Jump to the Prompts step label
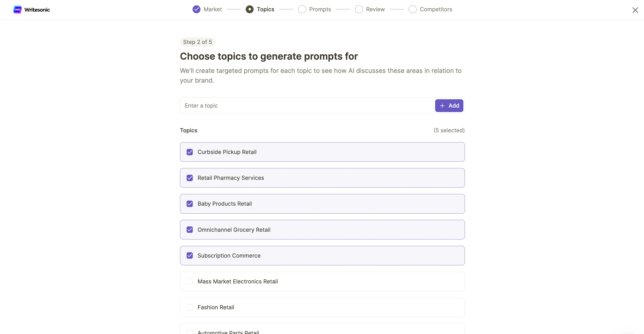 [320, 9]
